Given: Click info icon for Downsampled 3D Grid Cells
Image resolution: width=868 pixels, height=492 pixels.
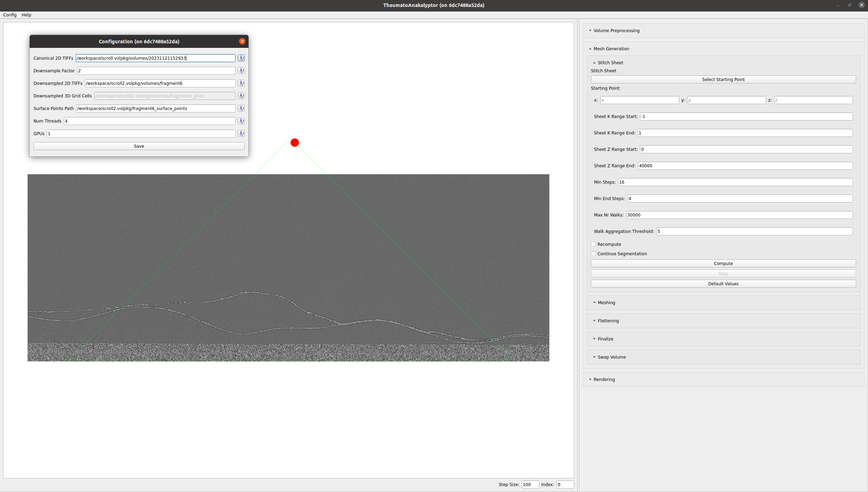Looking at the screenshot, I should (x=241, y=96).
